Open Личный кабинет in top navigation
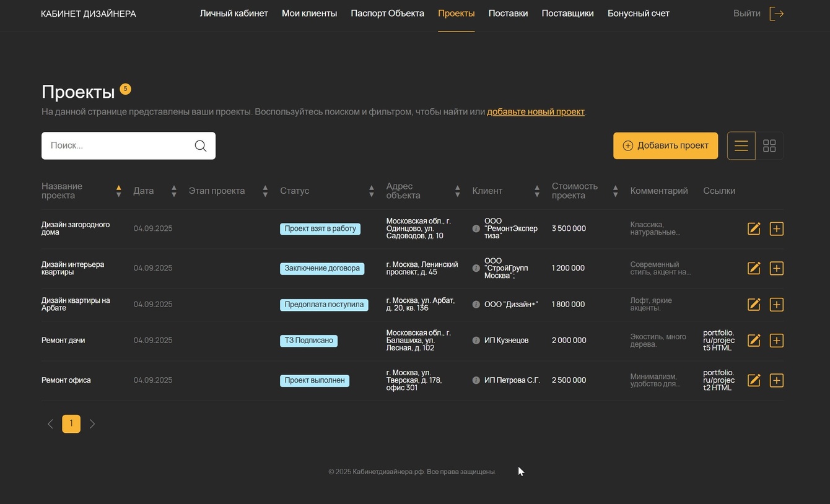830x504 pixels. pyautogui.click(x=234, y=14)
